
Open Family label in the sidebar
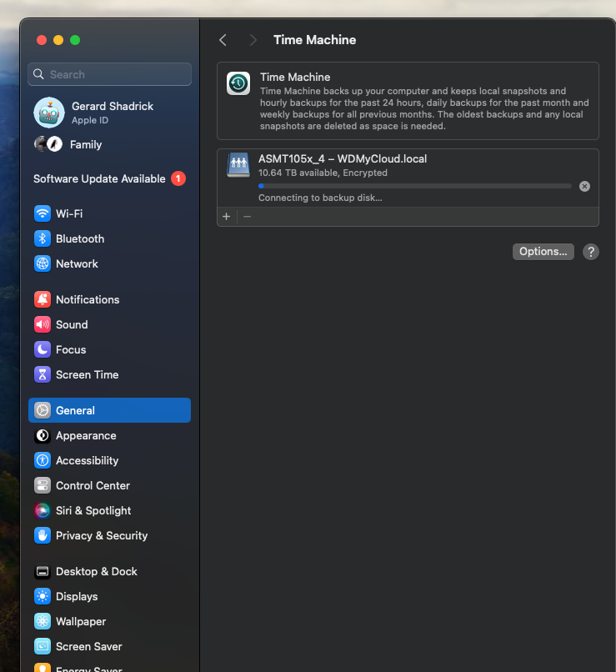86,144
